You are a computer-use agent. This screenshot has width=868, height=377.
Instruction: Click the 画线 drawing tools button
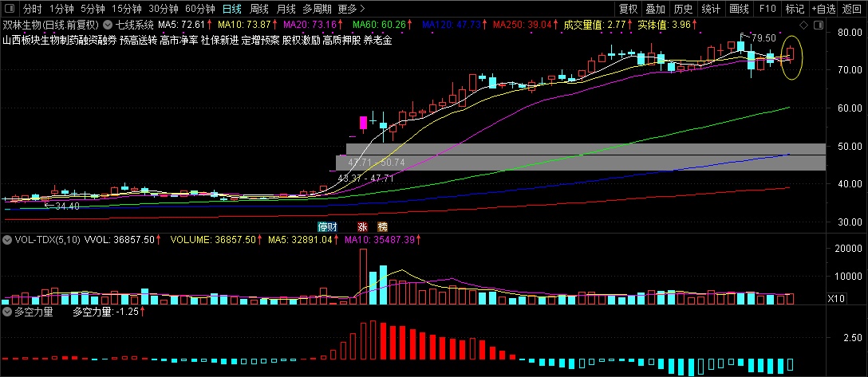pos(740,10)
